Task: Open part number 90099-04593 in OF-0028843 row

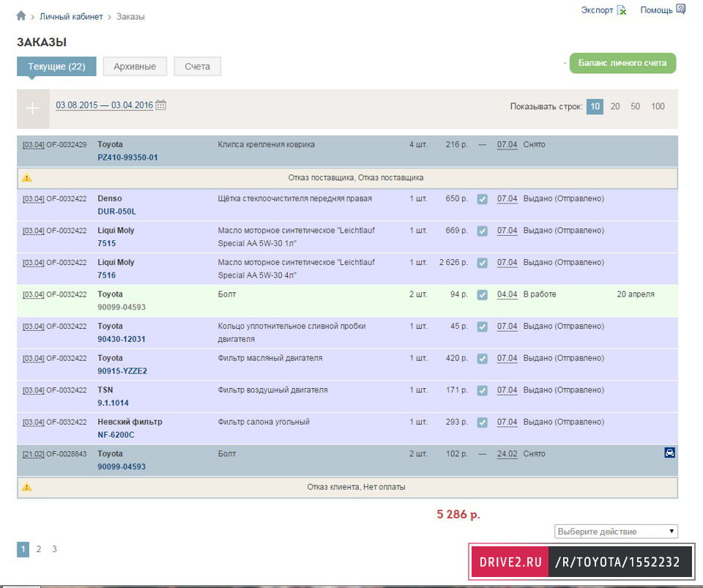Action: (122, 466)
